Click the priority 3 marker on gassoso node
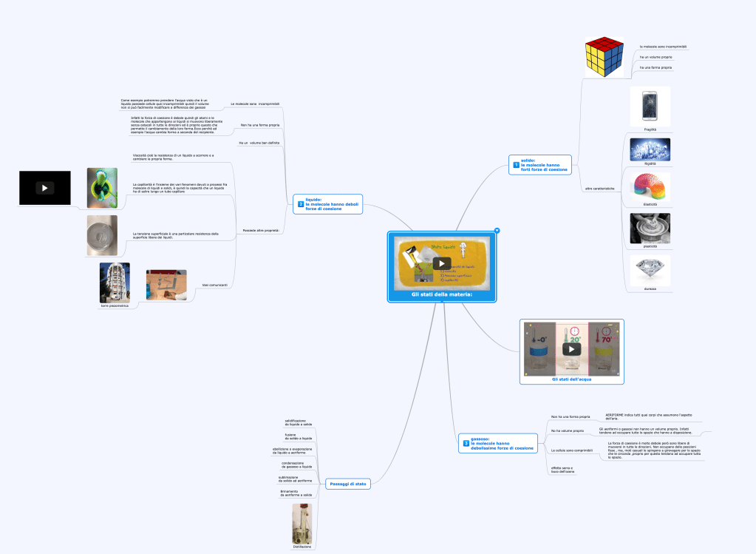This screenshot has width=756, height=554. point(466,444)
